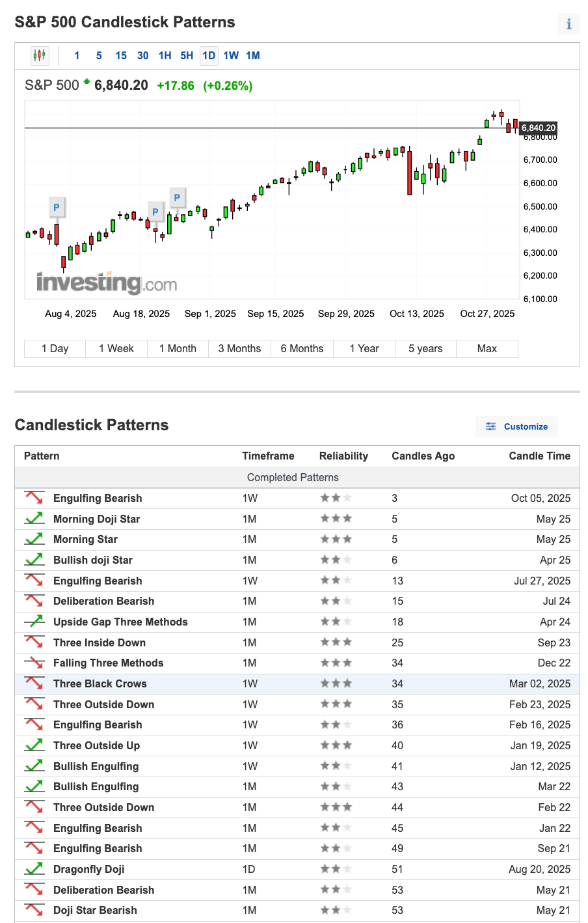
Task: Open the Deliberation Bearish Jul 24 pattern
Action: (103, 601)
